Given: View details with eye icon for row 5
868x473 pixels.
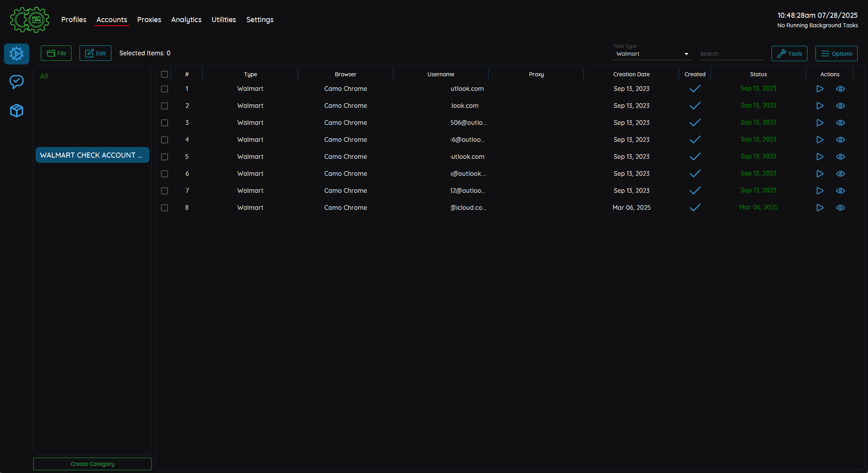Looking at the screenshot, I should 841,157.
